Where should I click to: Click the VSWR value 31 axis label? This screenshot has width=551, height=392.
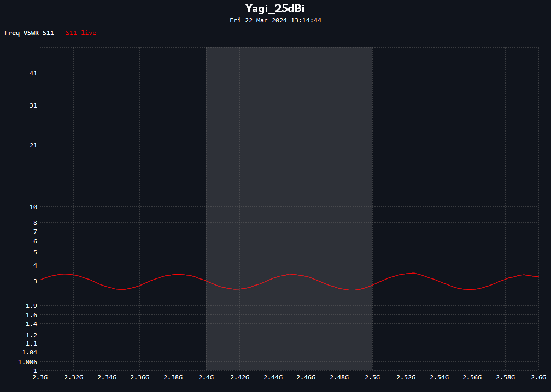(33, 105)
